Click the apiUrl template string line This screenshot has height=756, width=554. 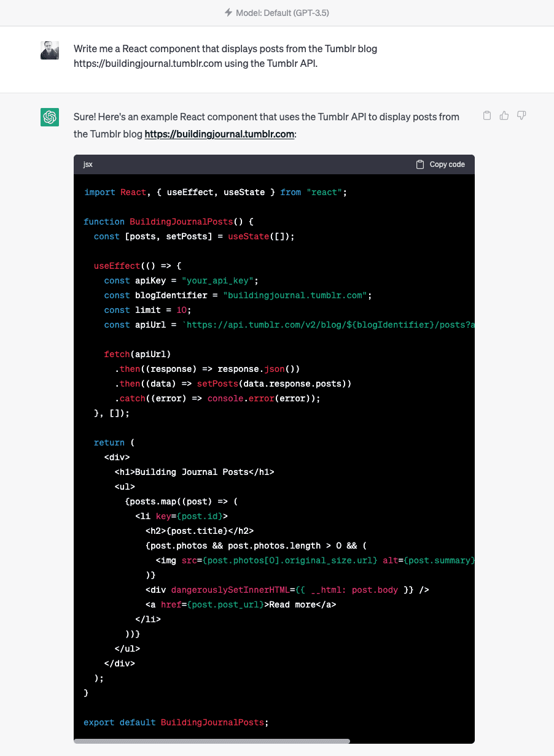point(289,325)
